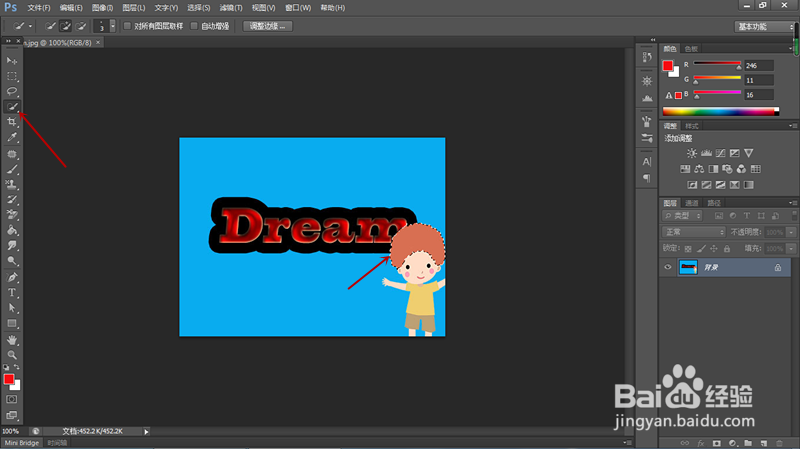Select the Pen tool
The image size is (800, 449).
pos(12,277)
